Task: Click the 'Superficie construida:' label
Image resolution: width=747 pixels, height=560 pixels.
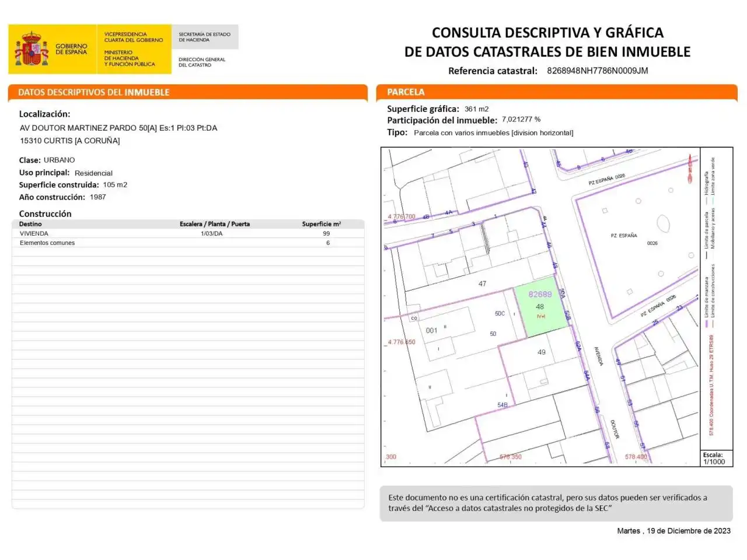Action: [59, 185]
